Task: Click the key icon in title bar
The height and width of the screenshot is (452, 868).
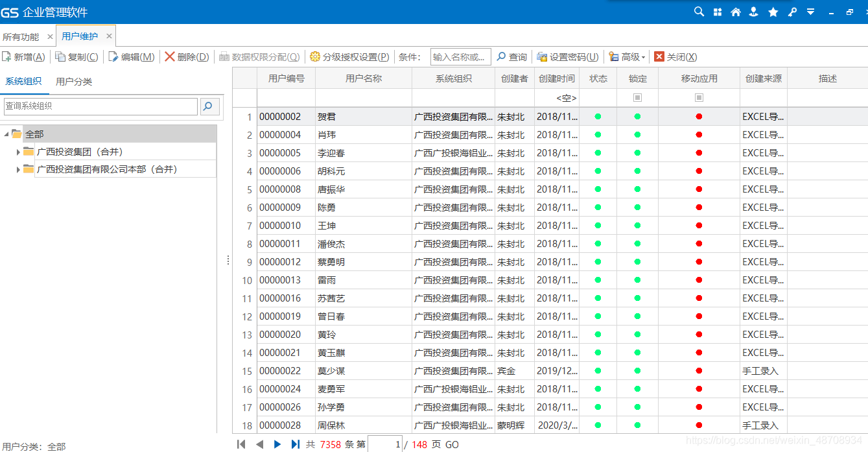Action: pyautogui.click(x=792, y=12)
